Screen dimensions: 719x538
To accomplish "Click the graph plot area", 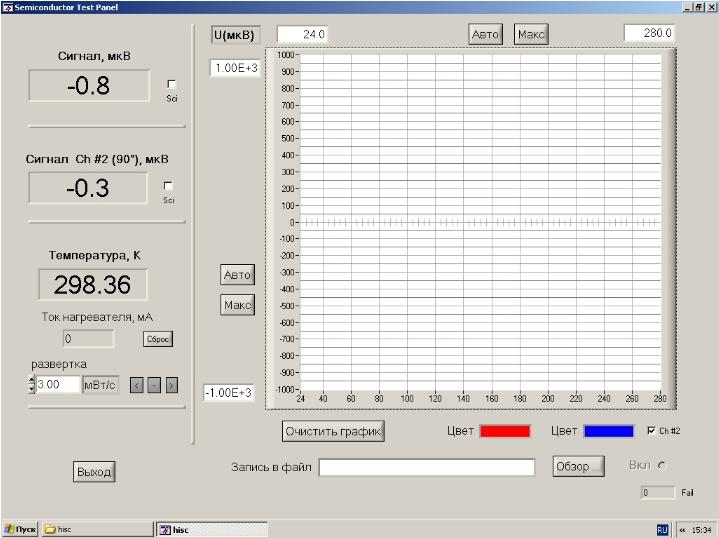I will click(480, 222).
